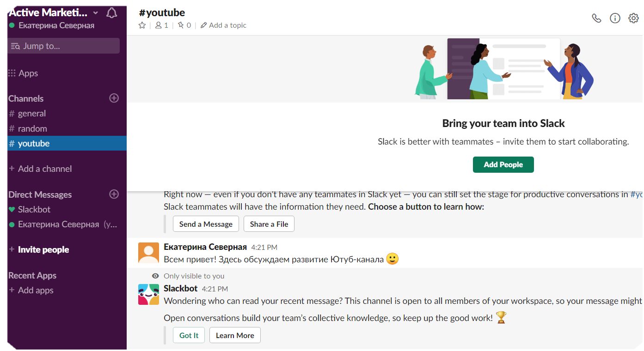Click Share a File button
The image size is (644, 351).
[x=269, y=224]
